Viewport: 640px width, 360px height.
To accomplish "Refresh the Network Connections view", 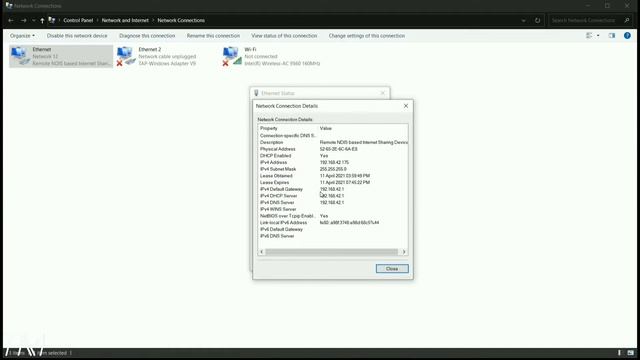I will (x=538, y=20).
